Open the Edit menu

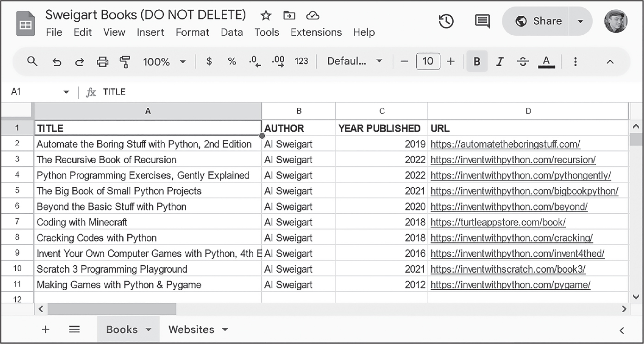coord(83,32)
